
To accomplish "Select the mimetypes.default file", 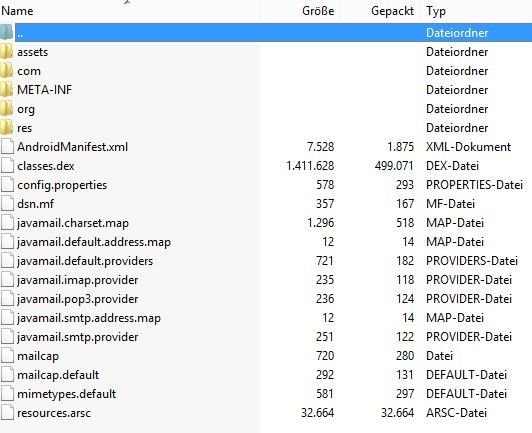I will (266, 394).
